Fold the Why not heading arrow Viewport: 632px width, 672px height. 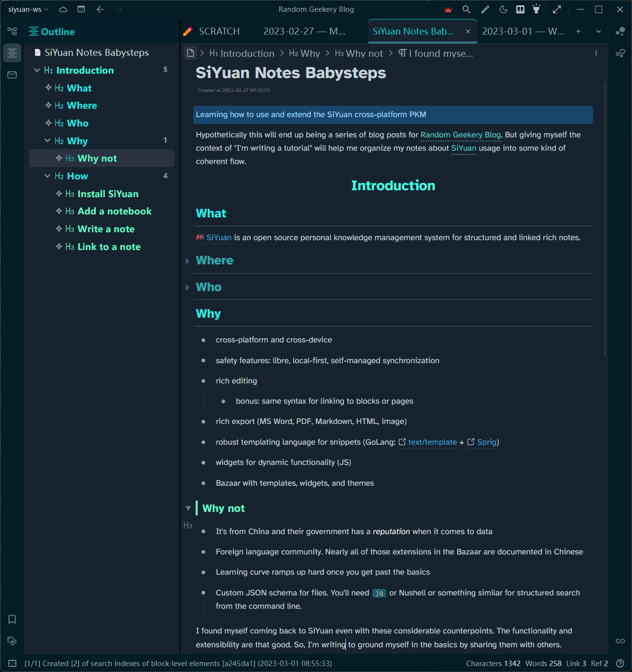(188, 508)
